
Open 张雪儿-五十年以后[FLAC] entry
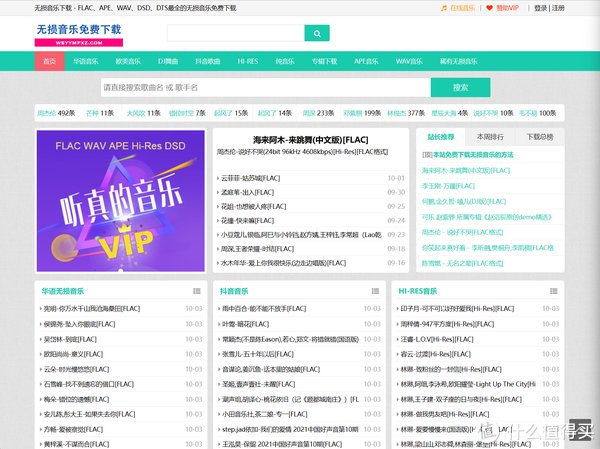coord(258,354)
